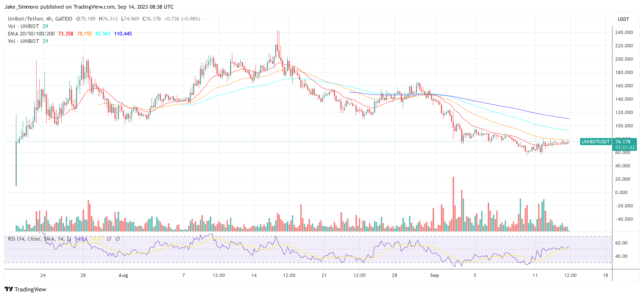644x297 pixels.
Task: Click the current price 76.178 axis marker
Action: coord(623,142)
